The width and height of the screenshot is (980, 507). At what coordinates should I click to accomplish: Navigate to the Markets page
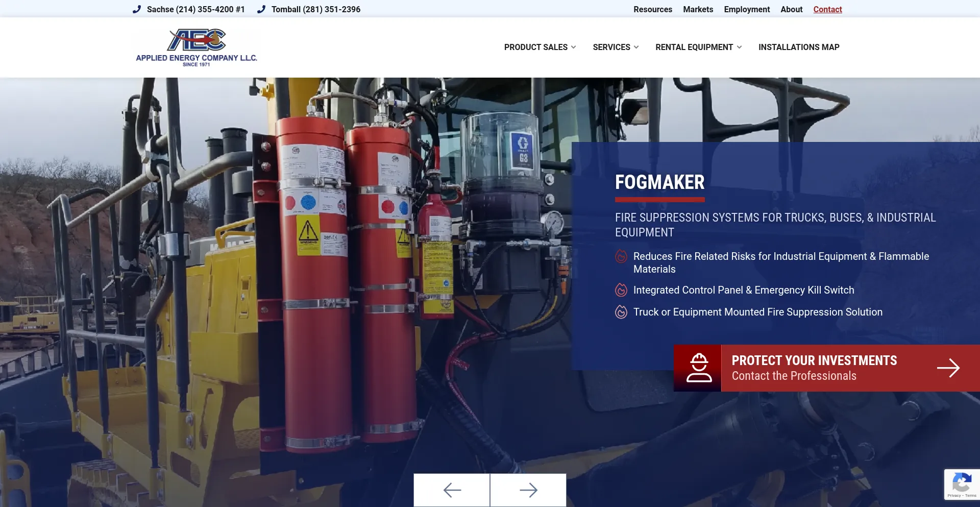tap(698, 9)
